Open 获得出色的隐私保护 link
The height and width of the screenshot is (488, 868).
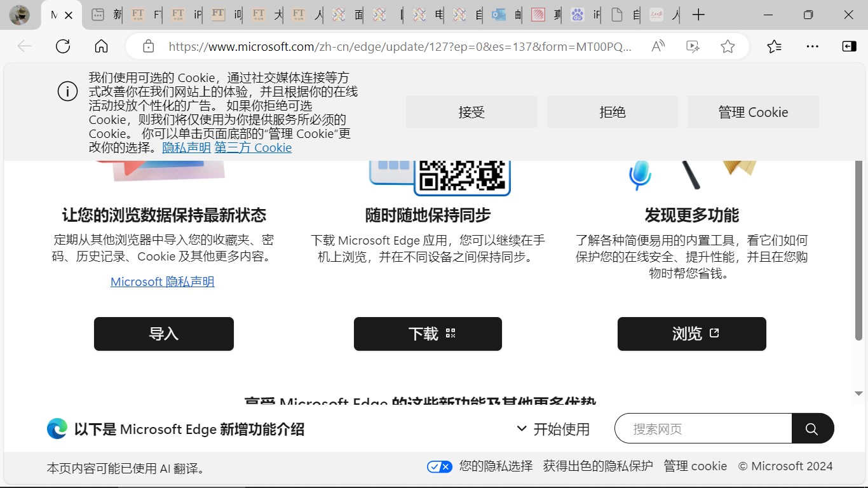pos(598,466)
